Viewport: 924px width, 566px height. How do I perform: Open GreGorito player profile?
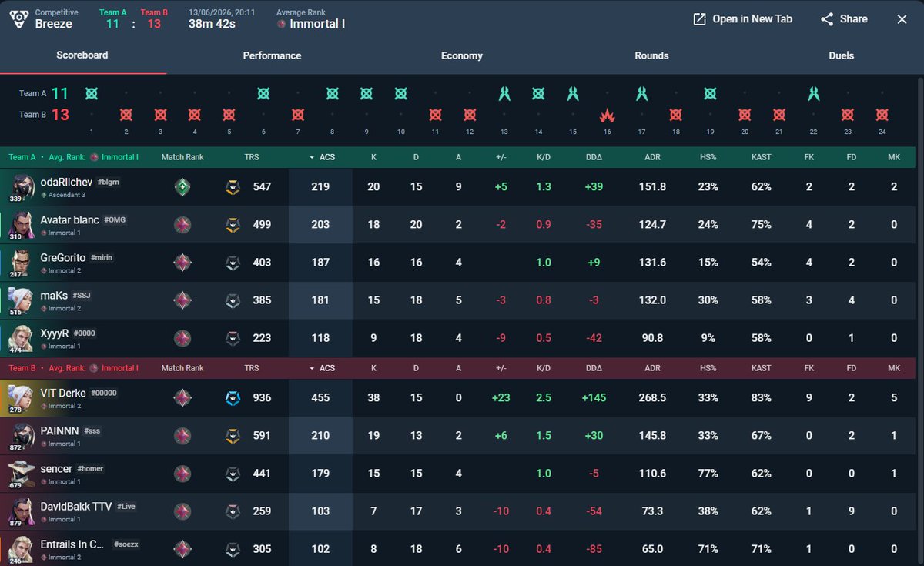point(62,258)
